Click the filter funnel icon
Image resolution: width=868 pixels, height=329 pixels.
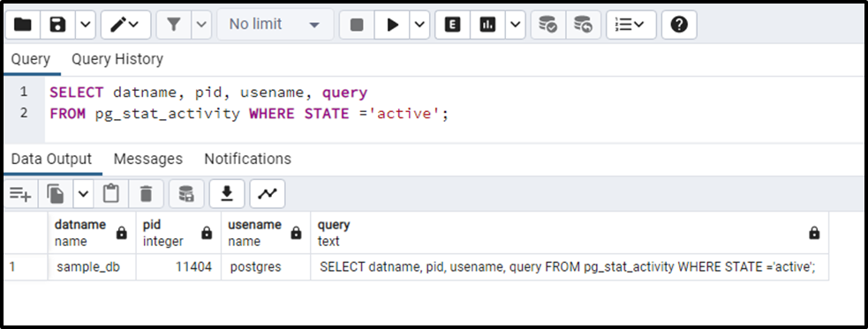pos(174,25)
